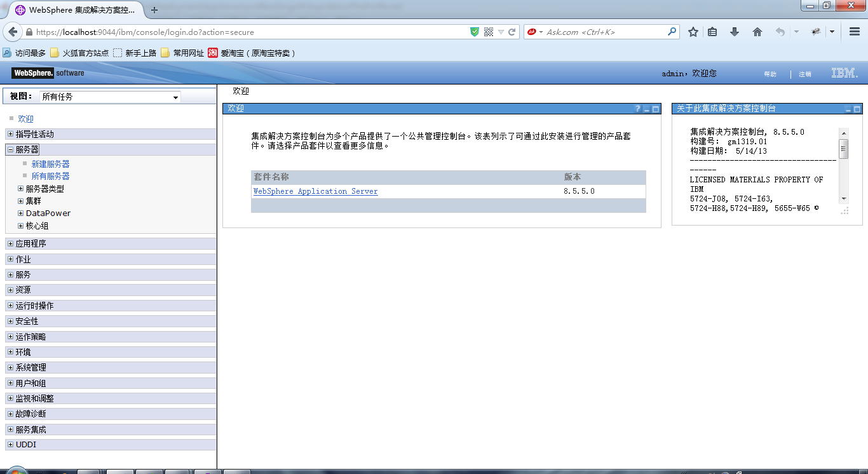Expand 服务集成 section

[10, 430]
